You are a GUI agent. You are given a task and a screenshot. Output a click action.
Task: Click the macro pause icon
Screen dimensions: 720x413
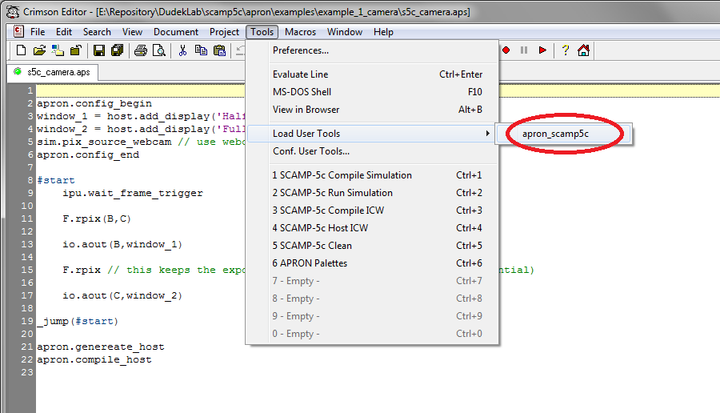pyautogui.click(x=524, y=50)
